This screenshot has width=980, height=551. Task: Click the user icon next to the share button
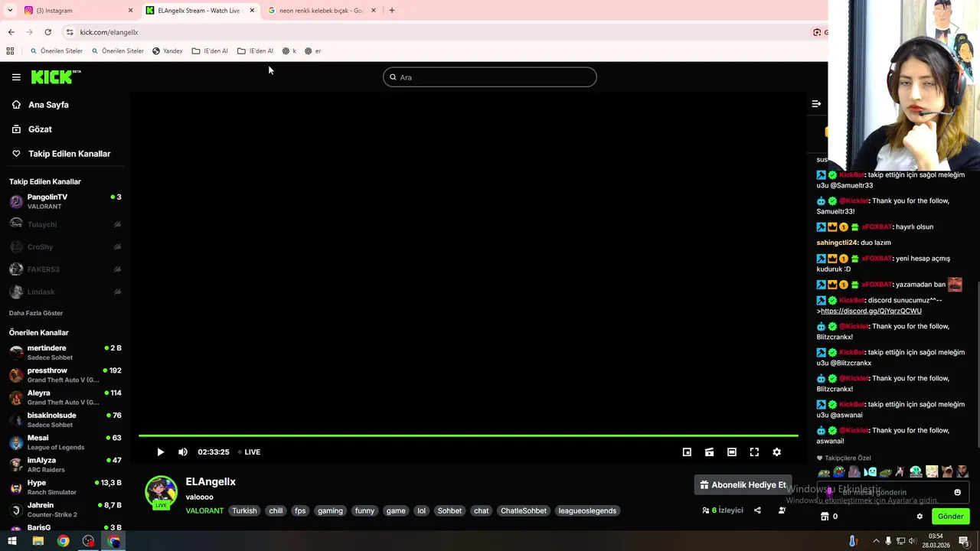[782, 510]
